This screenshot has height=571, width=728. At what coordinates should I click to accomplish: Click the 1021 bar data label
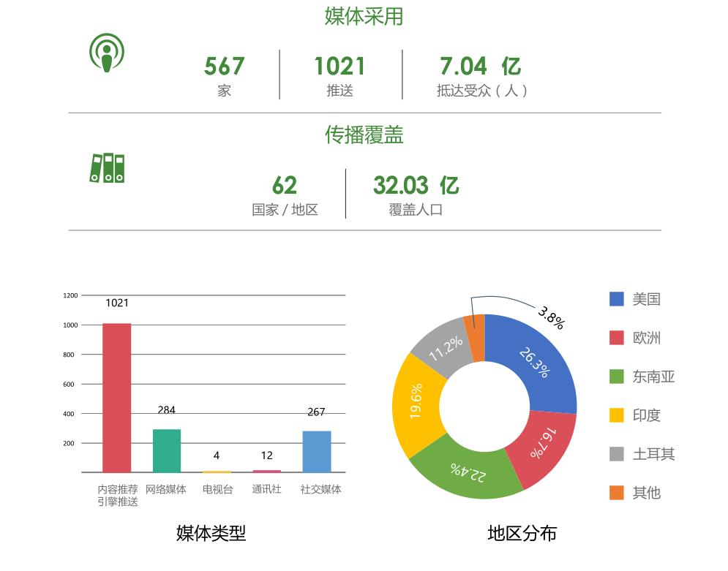[x=117, y=303]
